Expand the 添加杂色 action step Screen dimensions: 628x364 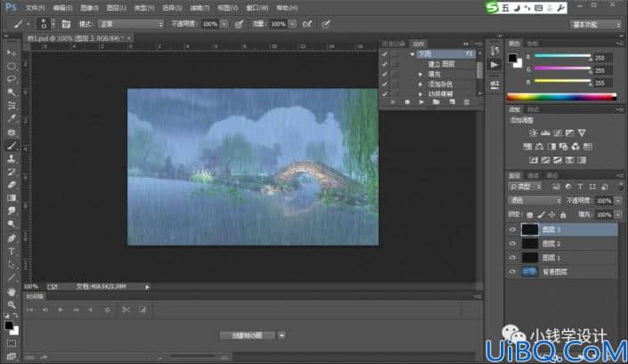[420, 85]
